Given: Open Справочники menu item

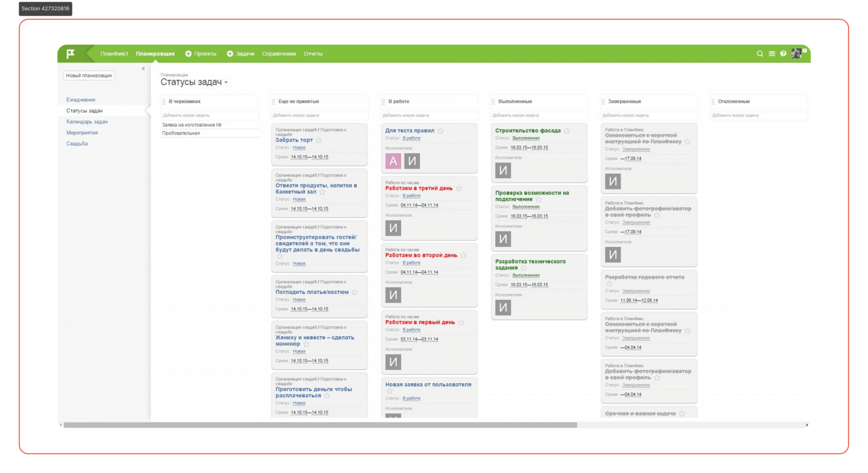Looking at the screenshot, I should coord(279,54).
